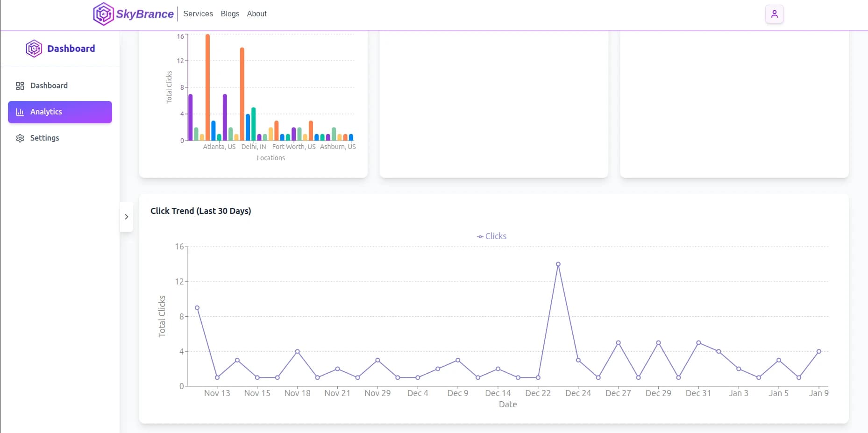The image size is (868, 433).
Task: Toggle the Clicks series legend label
Action: pyautogui.click(x=496, y=236)
